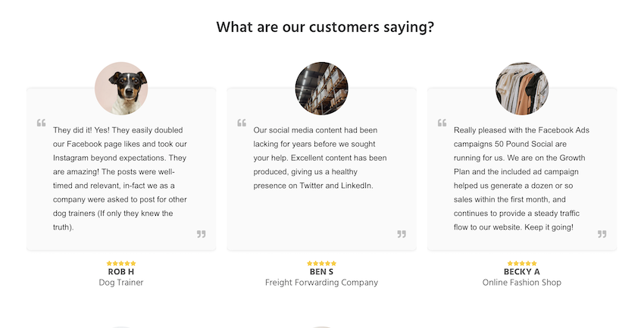Select the BEN S reviewer name
This screenshot has width=644, height=328.
pyautogui.click(x=321, y=272)
